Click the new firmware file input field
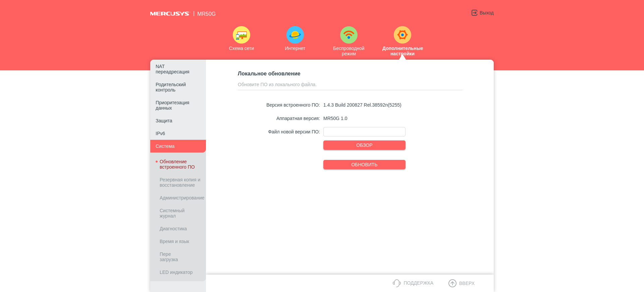Viewport: 644px width, 292px height. 364,132
